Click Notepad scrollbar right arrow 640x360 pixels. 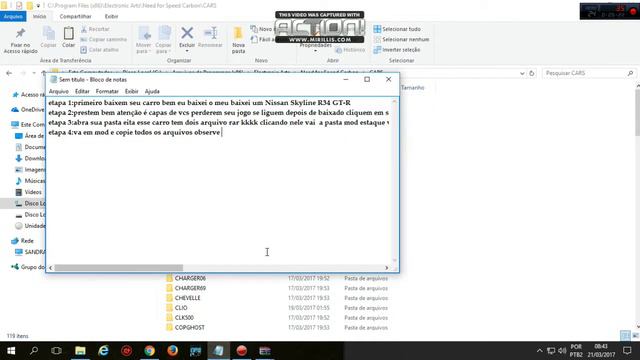(x=387, y=268)
